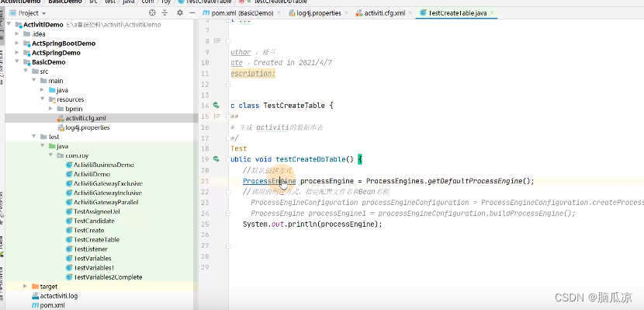644x310 pixels.
Task: Hide the Project panel with minus icon
Action: [x=192, y=12]
